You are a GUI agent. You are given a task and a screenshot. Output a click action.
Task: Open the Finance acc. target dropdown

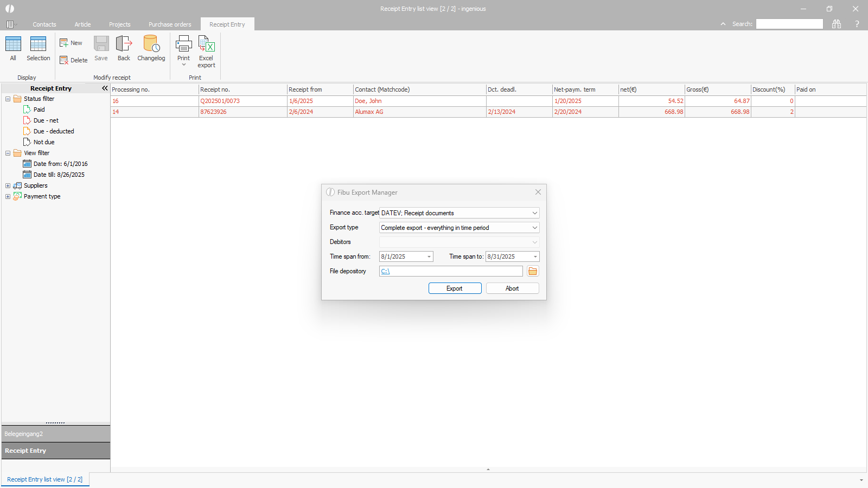click(534, 213)
